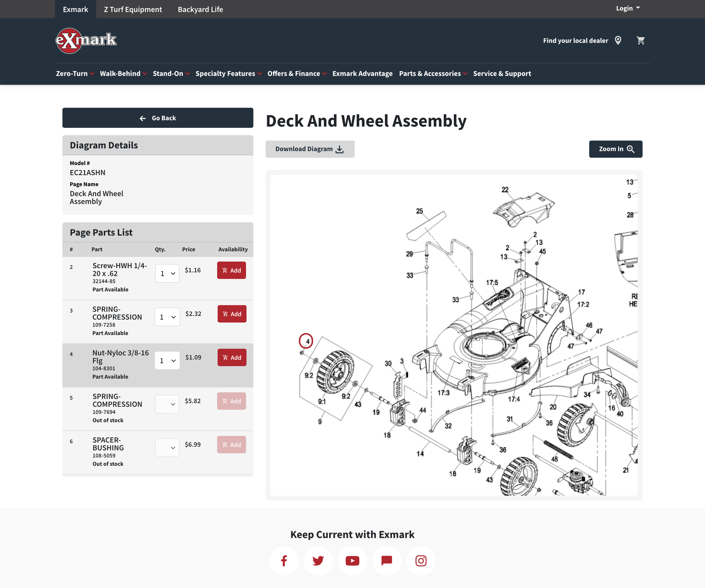Expand Parts & Accessories menu
This screenshot has width=705, height=588.
[x=433, y=73]
